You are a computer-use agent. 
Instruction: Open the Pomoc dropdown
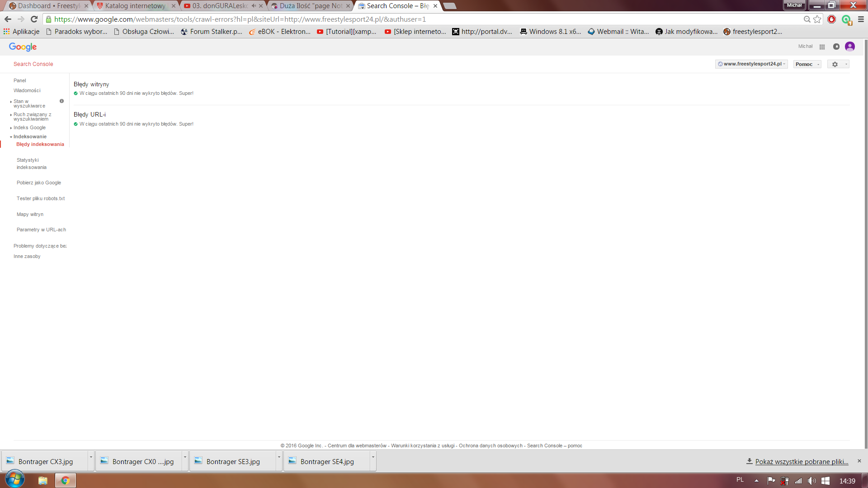pos(807,64)
